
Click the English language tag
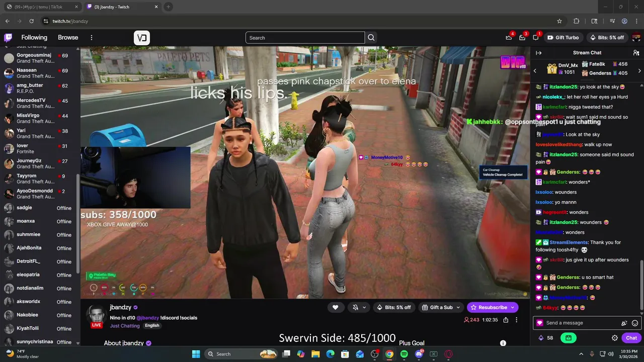click(152, 326)
